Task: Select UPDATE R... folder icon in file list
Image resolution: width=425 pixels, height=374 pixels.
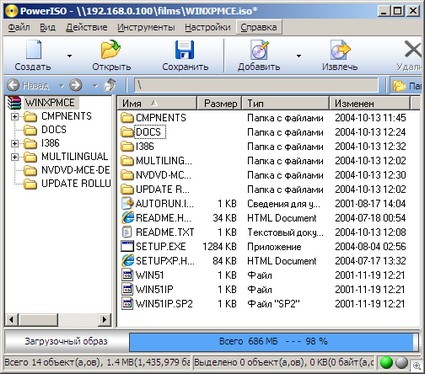Action: [x=127, y=190]
